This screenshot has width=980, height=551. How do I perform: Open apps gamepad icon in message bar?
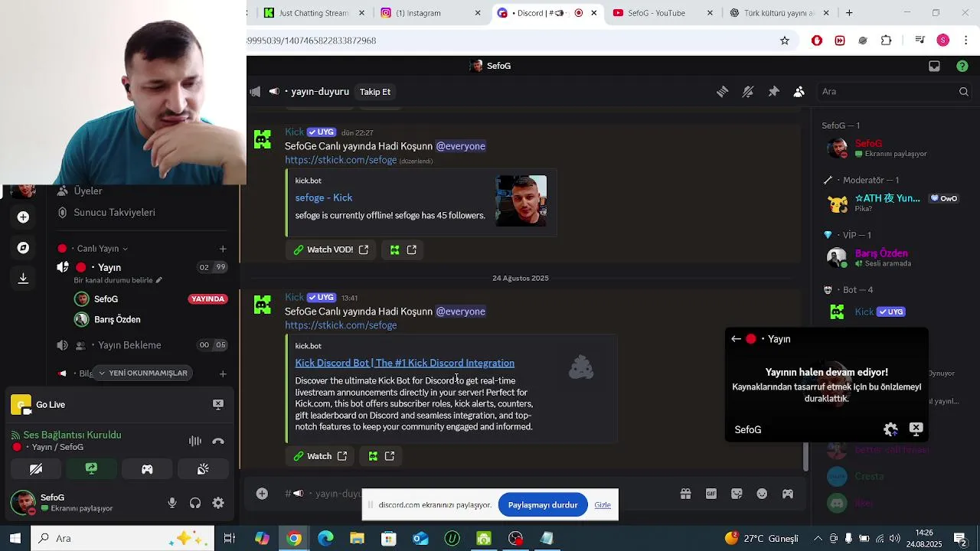click(x=788, y=494)
